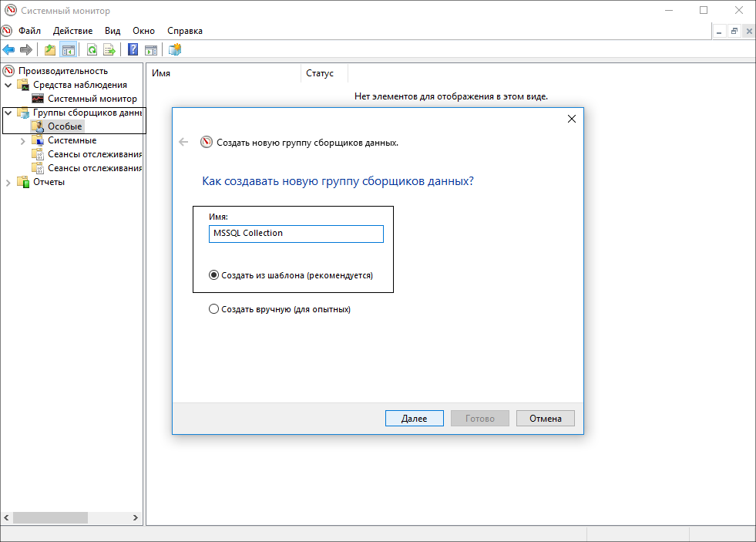Toggle Show/Hide Action Pane toolbar icon
Screen dimensions: 756x542
click(151, 50)
